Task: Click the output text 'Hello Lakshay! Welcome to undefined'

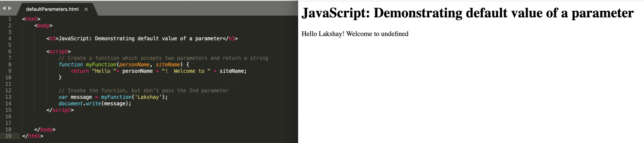Action: 355,34
